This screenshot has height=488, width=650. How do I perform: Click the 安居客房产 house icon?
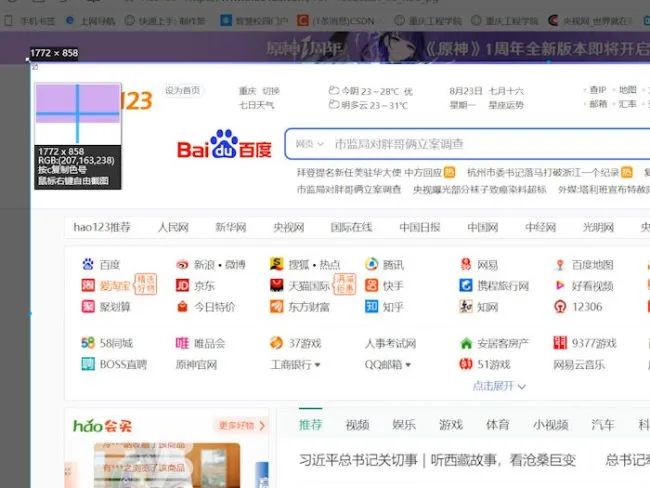click(466, 343)
